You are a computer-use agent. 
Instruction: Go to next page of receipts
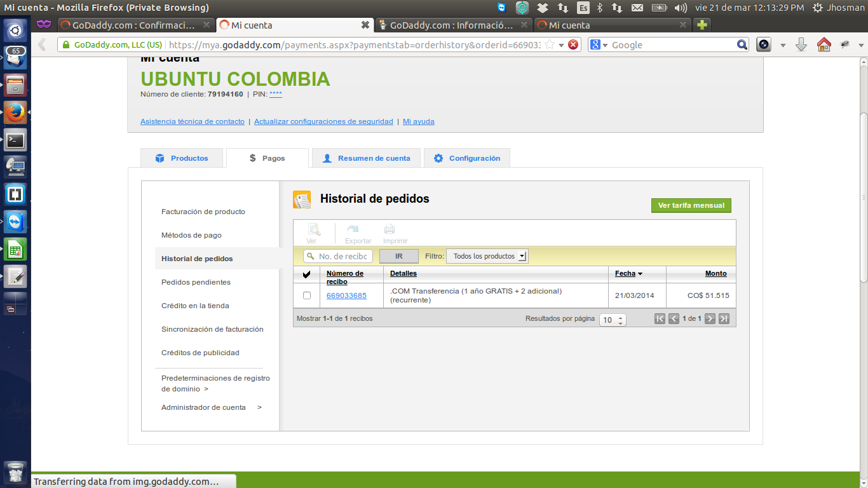tap(710, 319)
